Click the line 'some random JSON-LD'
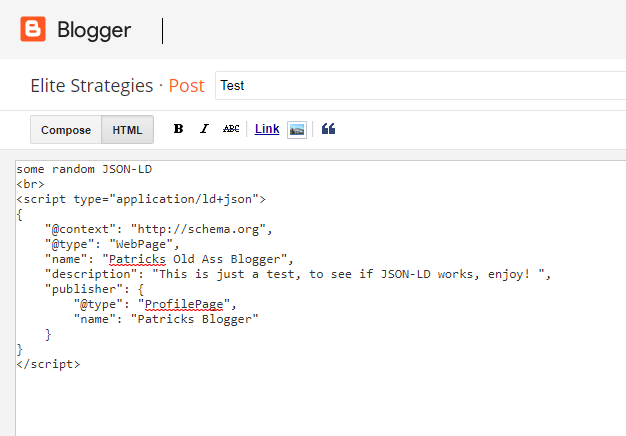Screen dimensions: 626x436 (x=84, y=169)
